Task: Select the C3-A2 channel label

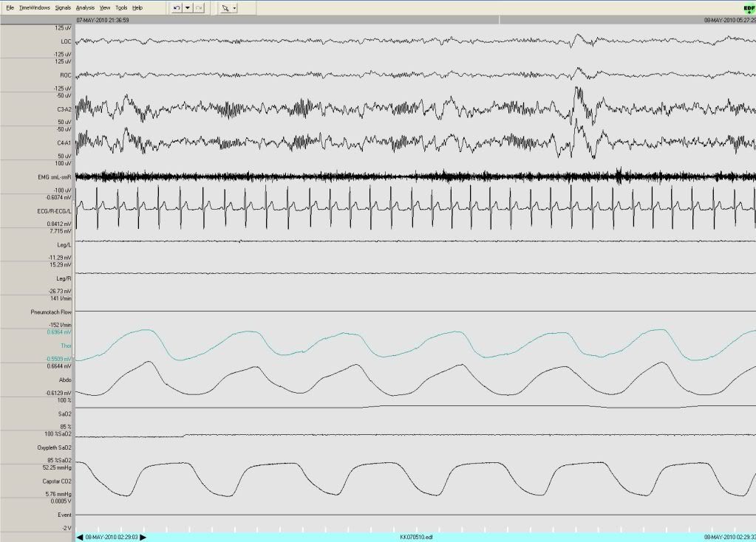Action: tap(64, 109)
